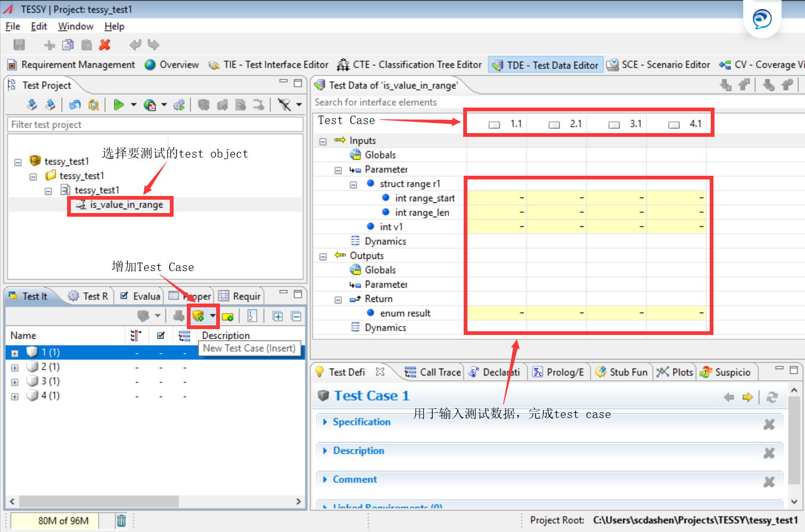Click the previous arrow in Test Definition
The image size is (805, 532).
coord(729,397)
